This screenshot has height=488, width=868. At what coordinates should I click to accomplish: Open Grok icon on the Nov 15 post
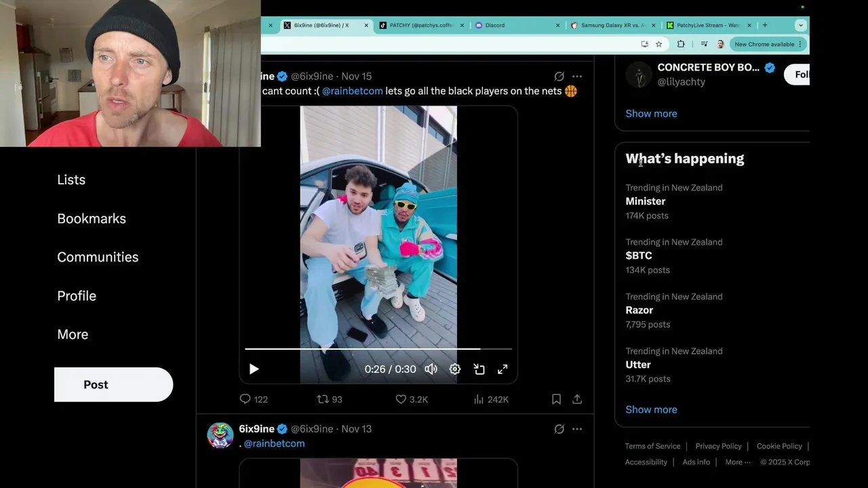click(x=559, y=77)
